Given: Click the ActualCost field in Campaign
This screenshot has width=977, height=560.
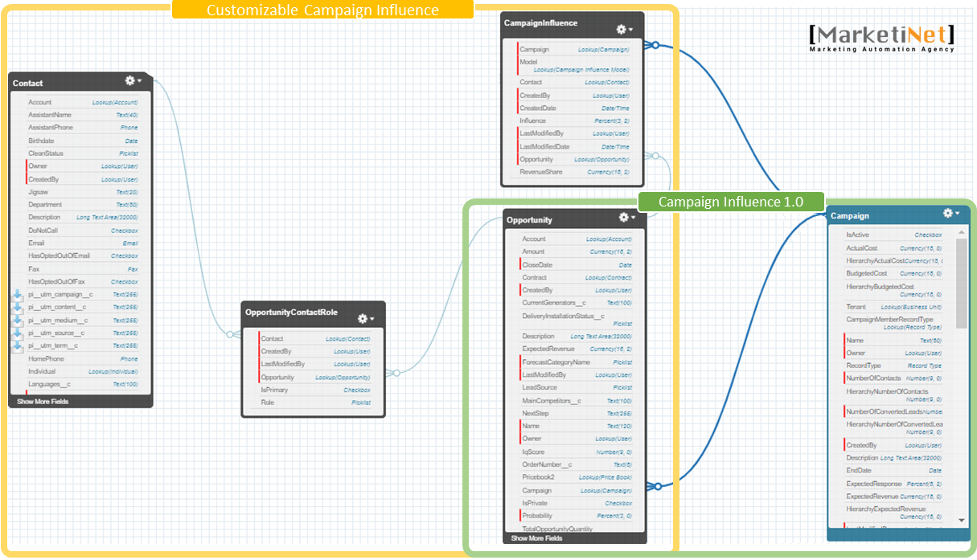Looking at the screenshot, I should [894, 249].
